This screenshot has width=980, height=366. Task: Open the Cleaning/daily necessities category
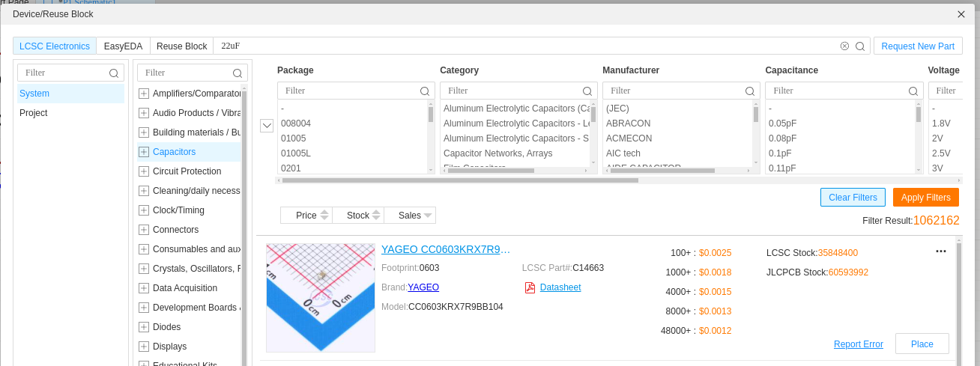coord(196,191)
